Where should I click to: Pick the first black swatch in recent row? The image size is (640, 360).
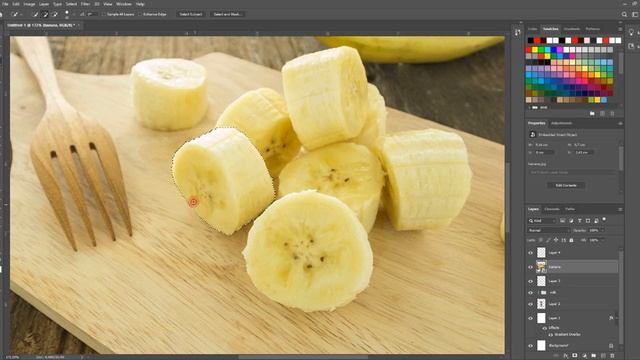pyautogui.click(x=531, y=40)
